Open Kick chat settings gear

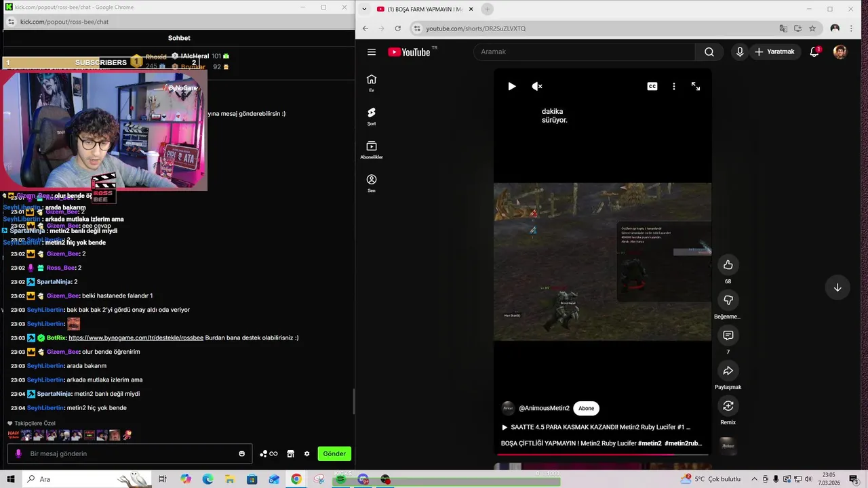click(307, 453)
